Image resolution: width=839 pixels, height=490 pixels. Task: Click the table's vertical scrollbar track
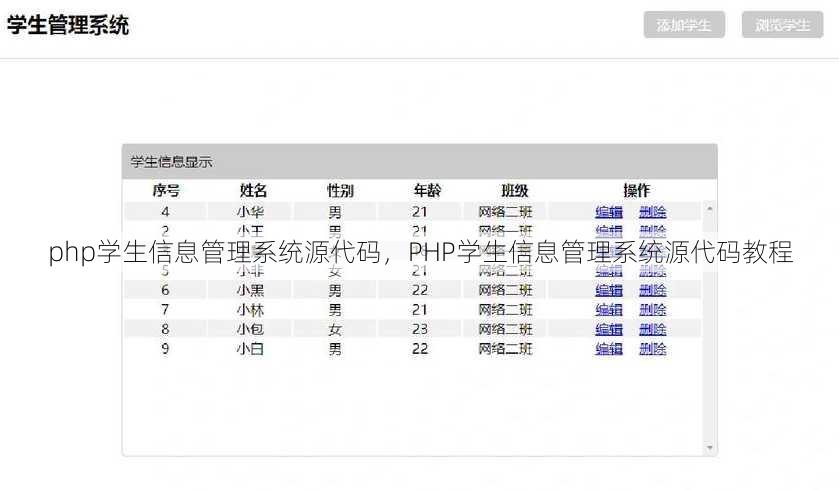pos(710,327)
